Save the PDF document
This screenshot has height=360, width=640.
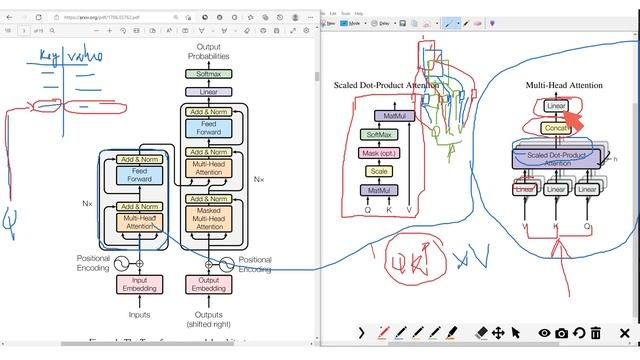(x=276, y=31)
